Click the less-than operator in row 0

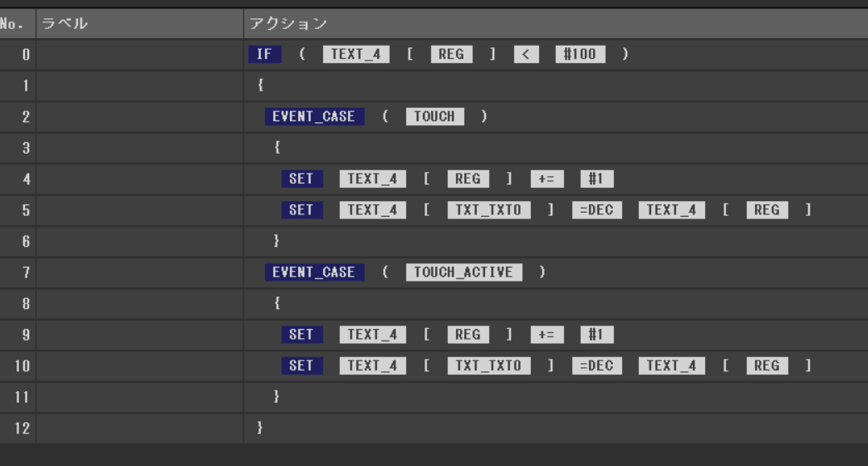[x=526, y=55]
